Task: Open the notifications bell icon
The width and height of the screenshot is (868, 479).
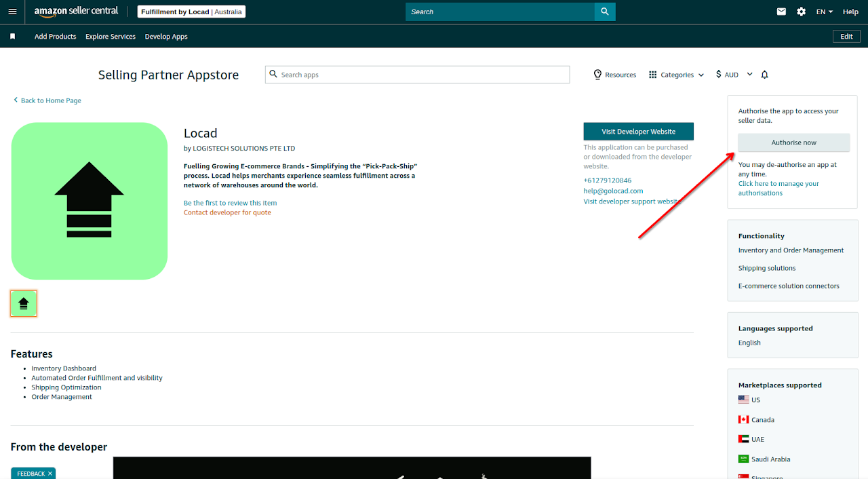Action: pyautogui.click(x=765, y=75)
